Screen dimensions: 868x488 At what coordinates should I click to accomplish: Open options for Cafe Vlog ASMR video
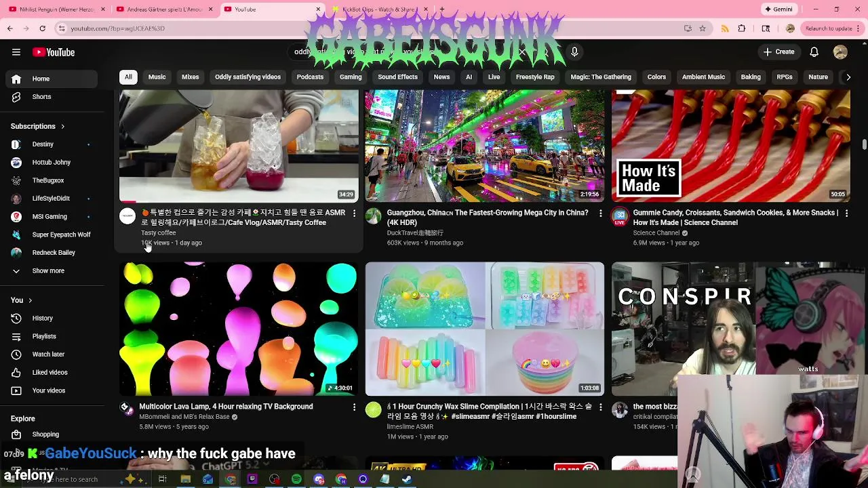pyautogui.click(x=354, y=213)
